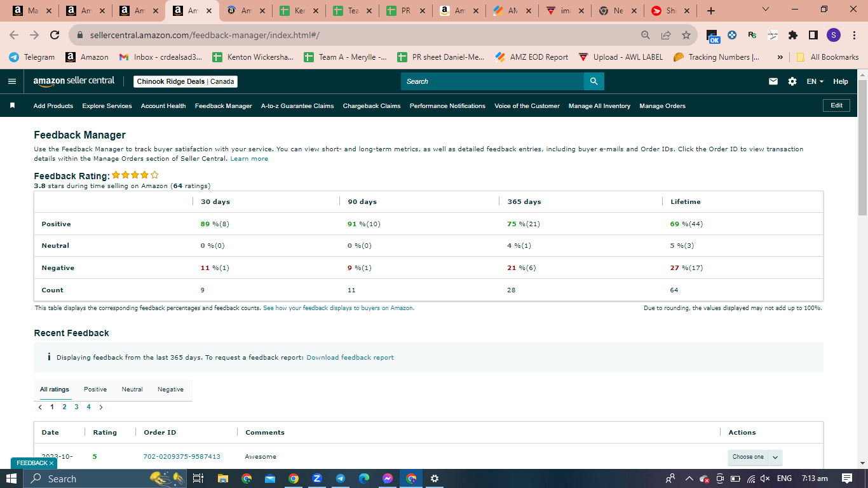
Task: Click the share page icon in address bar
Action: 666,35
